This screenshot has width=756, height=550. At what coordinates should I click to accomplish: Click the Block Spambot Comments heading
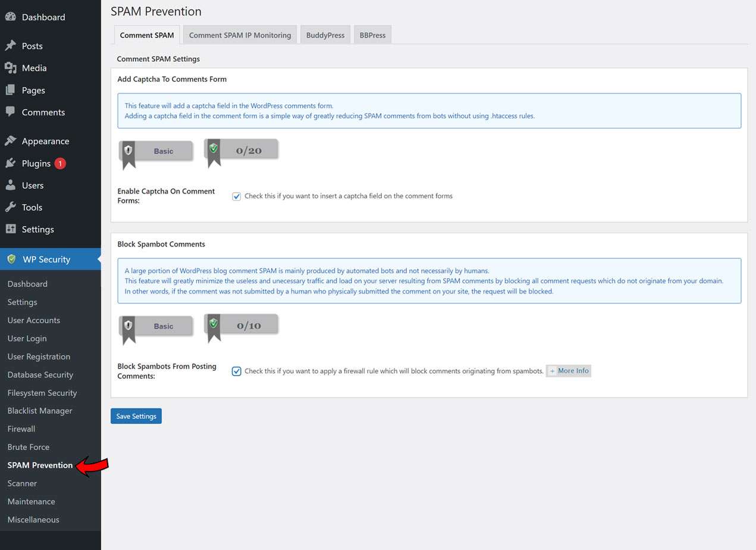(x=161, y=244)
